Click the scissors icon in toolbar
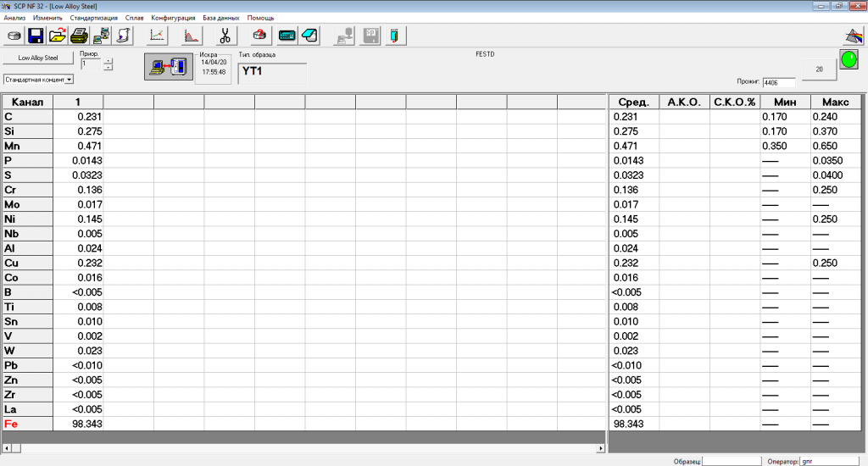Viewport: 868px width, 466px height. pos(225,36)
